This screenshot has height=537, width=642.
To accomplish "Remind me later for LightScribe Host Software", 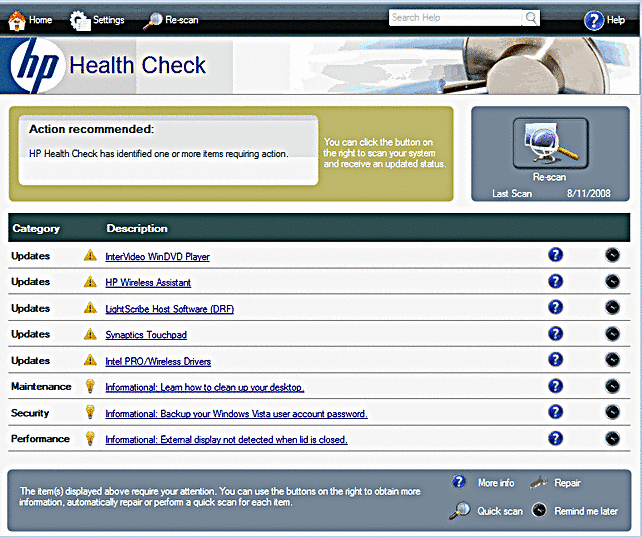I will coord(612,307).
